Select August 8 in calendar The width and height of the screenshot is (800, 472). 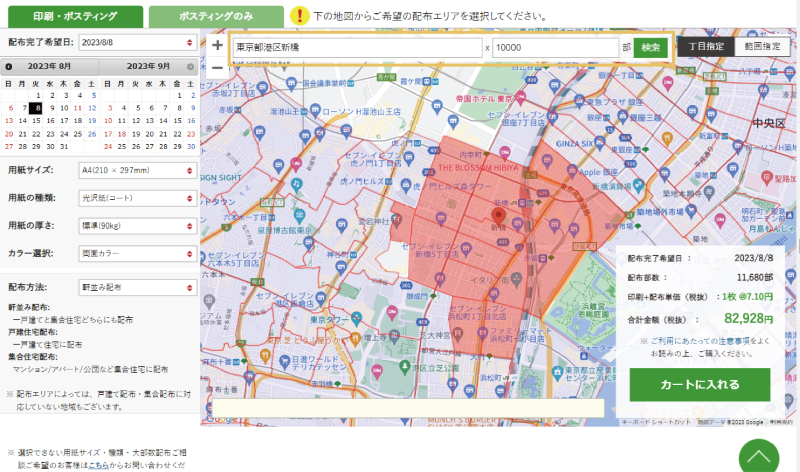pos(36,108)
